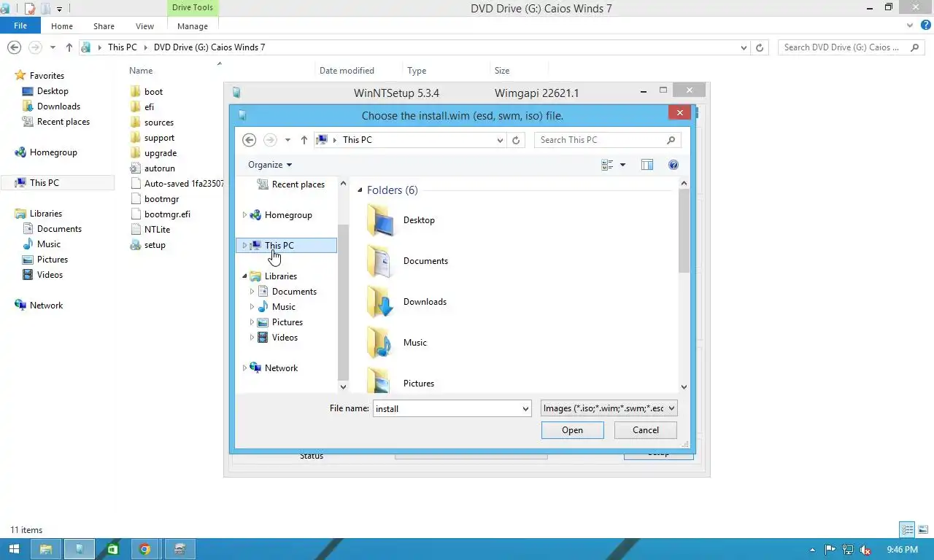Click the Cancel button
Image resolution: width=934 pixels, height=560 pixels.
pyautogui.click(x=646, y=430)
